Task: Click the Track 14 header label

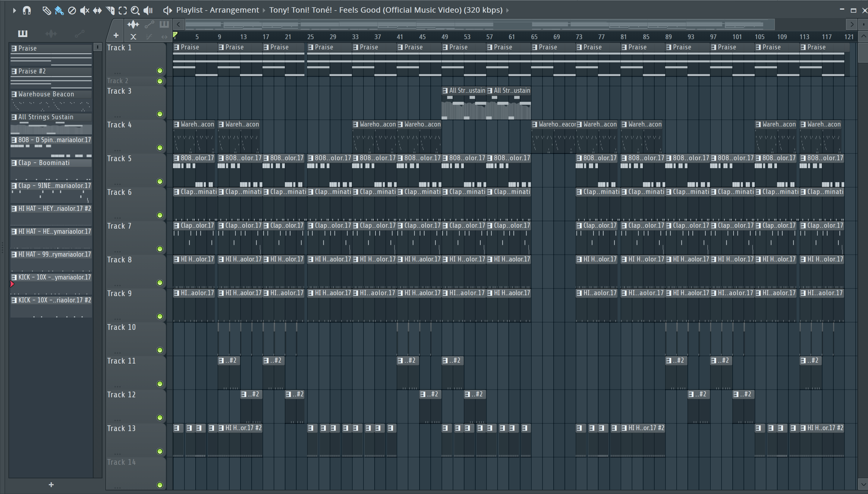Action: click(x=121, y=462)
